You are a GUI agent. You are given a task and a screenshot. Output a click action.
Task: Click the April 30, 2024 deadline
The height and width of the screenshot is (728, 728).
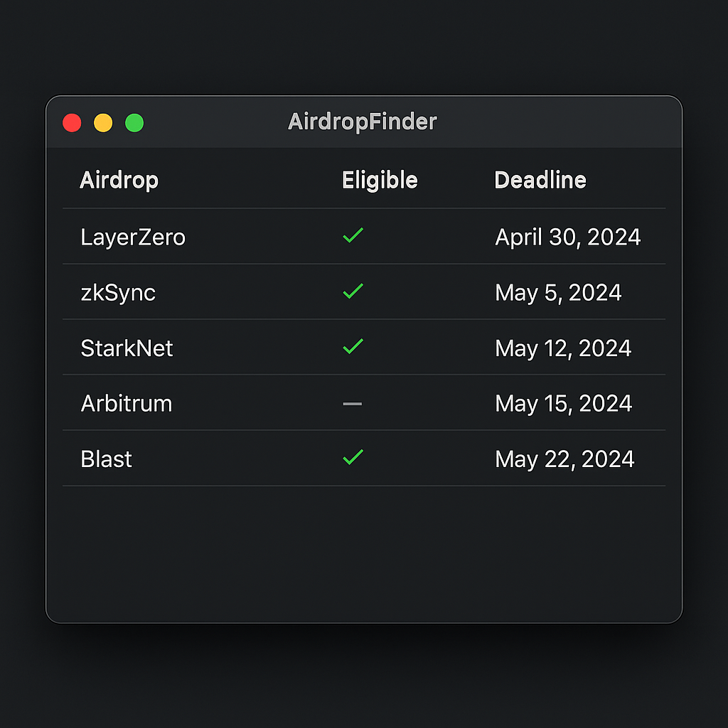click(x=568, y=237)
